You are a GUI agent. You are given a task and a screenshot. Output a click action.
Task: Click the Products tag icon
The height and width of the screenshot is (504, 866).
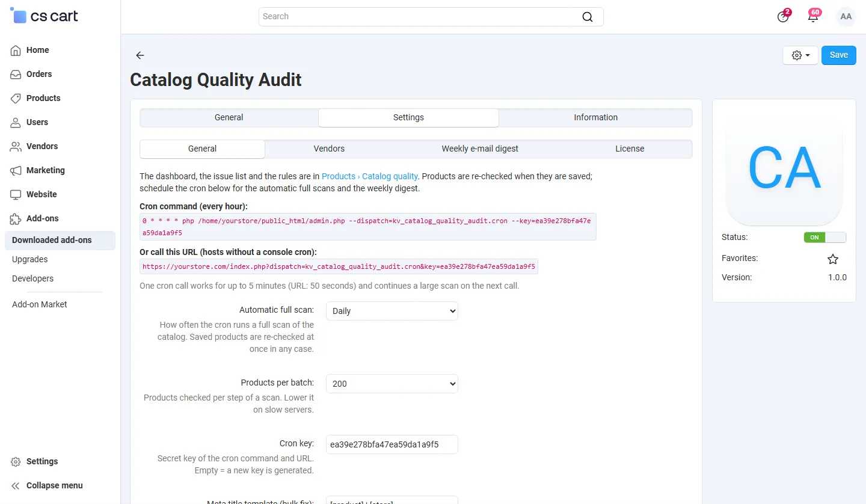[16, 99]
